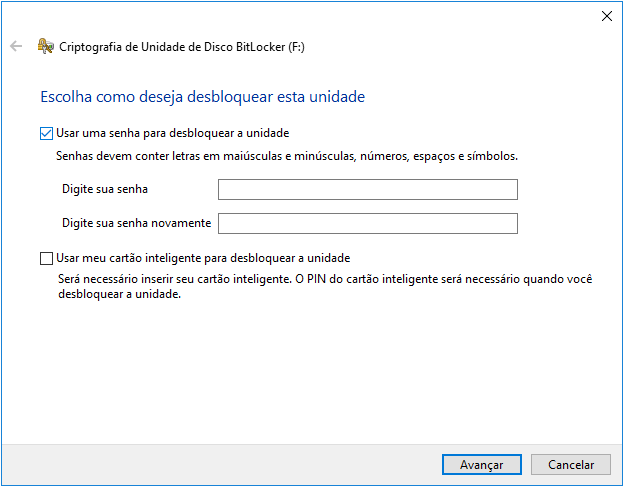Uncheck the 'Usar uma senha' checkbox
The image size is (624, 487).
pyautogui.click(x=46, y=132)
